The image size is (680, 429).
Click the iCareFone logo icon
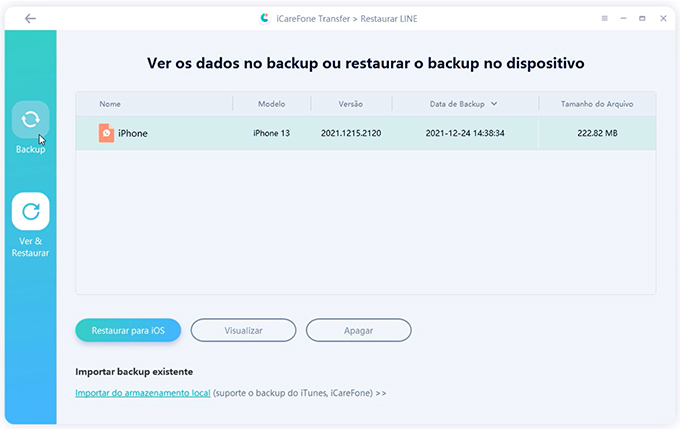click(x=264, y=18)
